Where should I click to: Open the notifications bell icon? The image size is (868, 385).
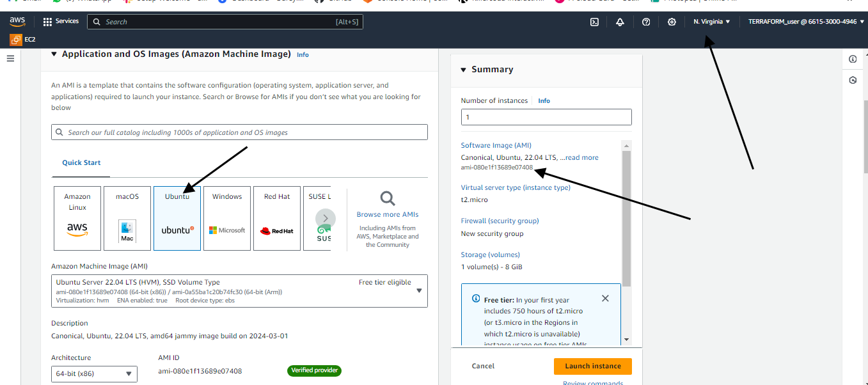(620, 22)
